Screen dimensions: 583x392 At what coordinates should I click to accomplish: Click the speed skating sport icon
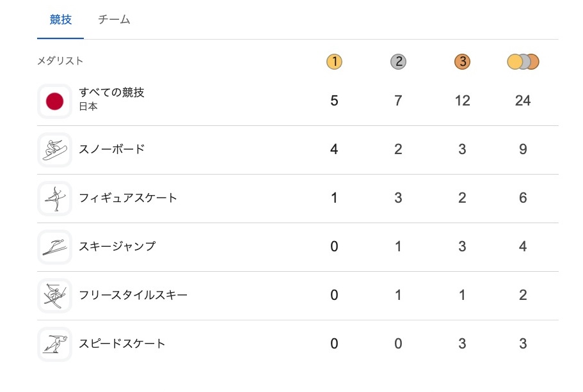pos(54,344)
